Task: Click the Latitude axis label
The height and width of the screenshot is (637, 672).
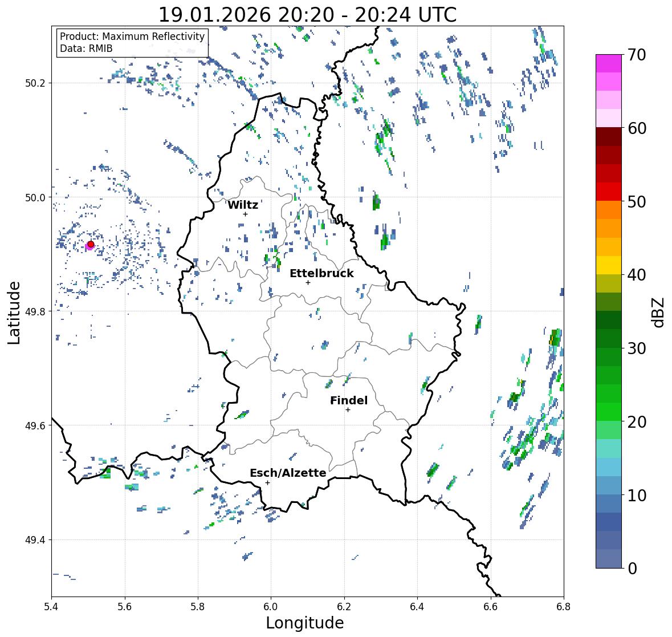Action: (x=14, y=313)
